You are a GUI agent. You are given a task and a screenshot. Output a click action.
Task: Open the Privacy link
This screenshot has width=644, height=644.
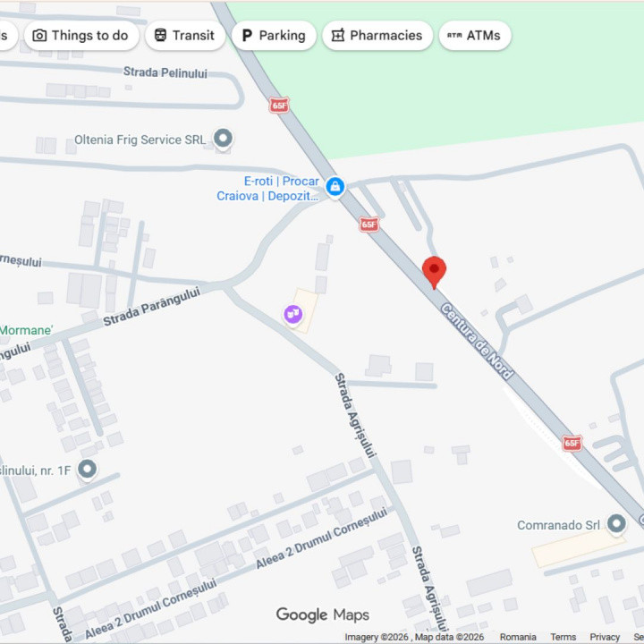(605, 637)
